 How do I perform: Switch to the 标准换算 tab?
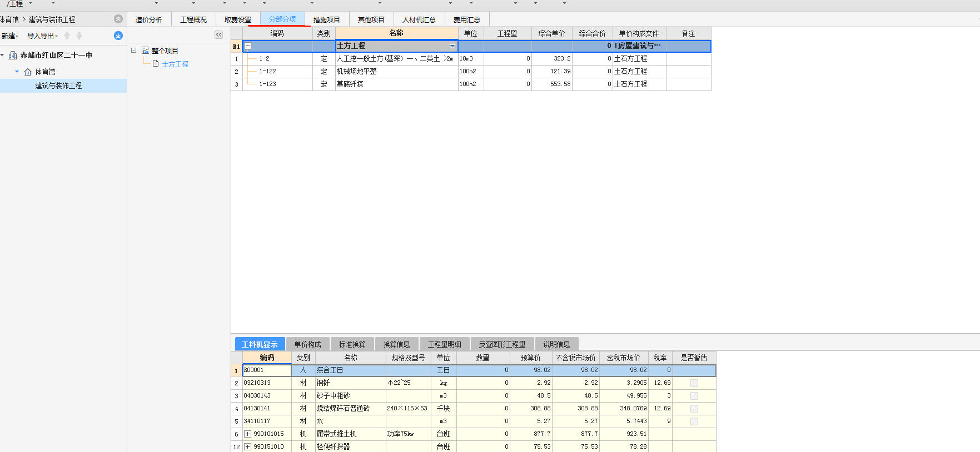point(352,344)
